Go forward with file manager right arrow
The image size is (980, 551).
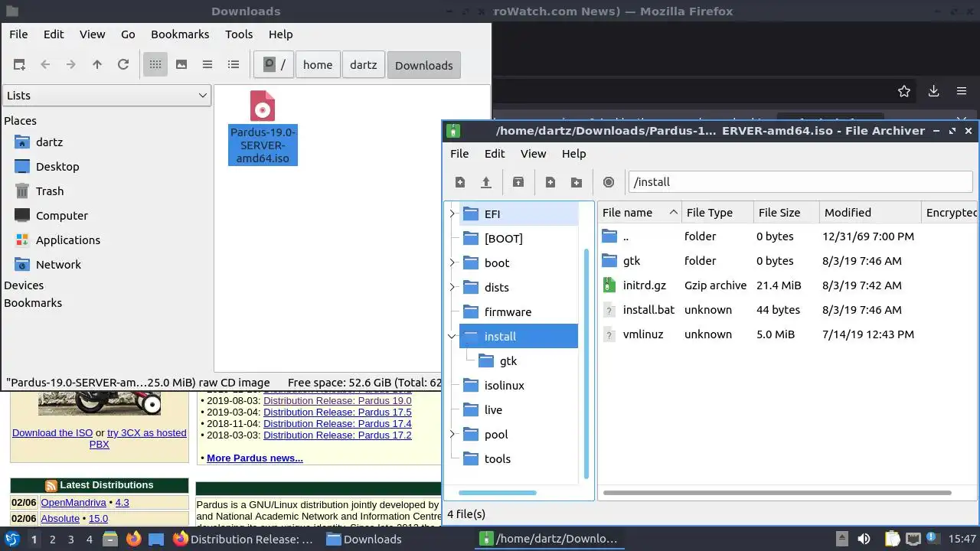71,65
